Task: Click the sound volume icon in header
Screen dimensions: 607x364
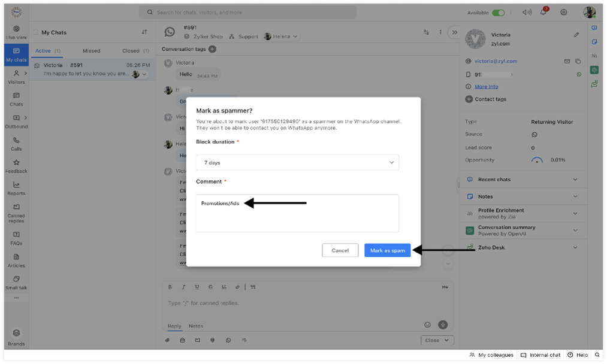Action: (x=526, y=12)
